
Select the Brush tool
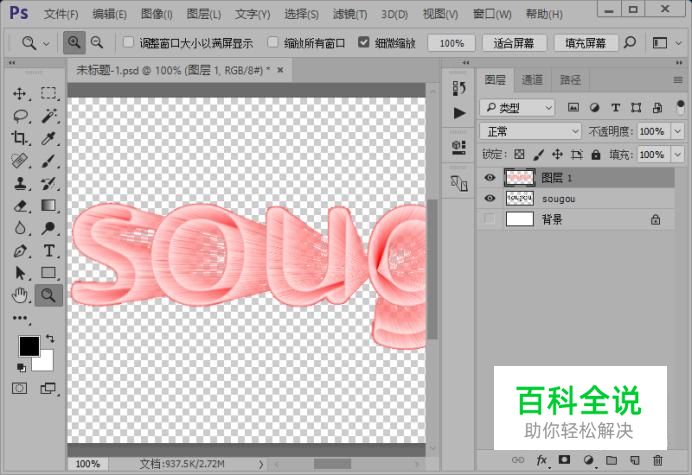pos(48,161)
